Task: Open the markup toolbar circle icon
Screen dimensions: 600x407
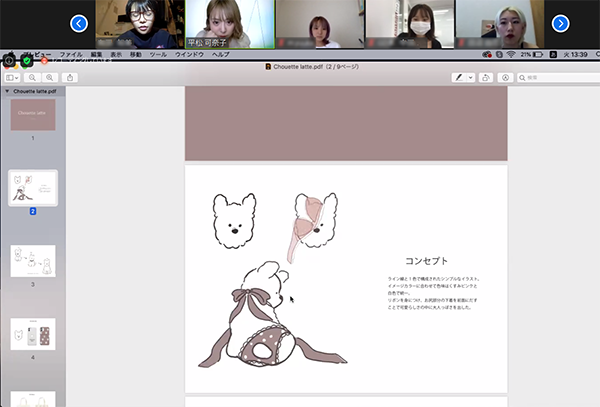Action: pos(506,77)
